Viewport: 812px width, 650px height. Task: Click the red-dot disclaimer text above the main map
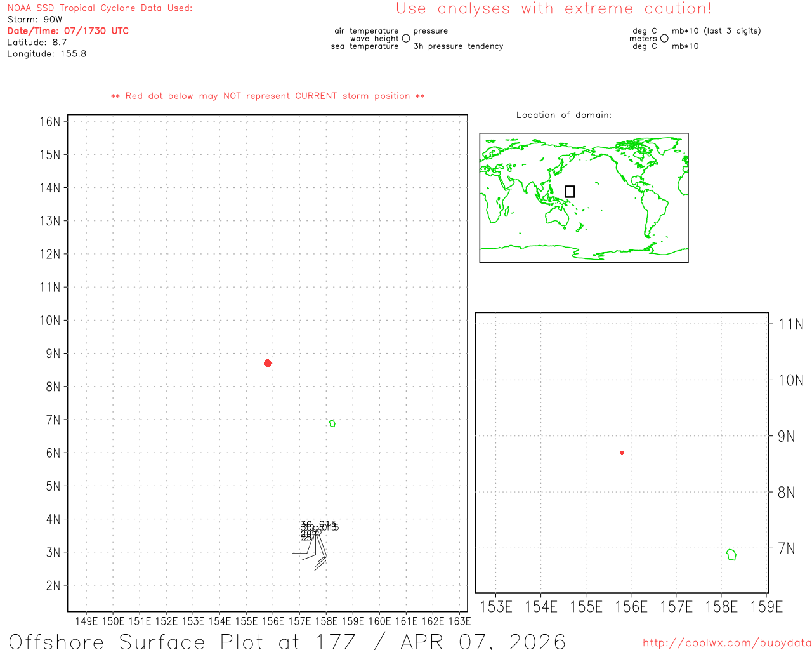click(268, 96)
